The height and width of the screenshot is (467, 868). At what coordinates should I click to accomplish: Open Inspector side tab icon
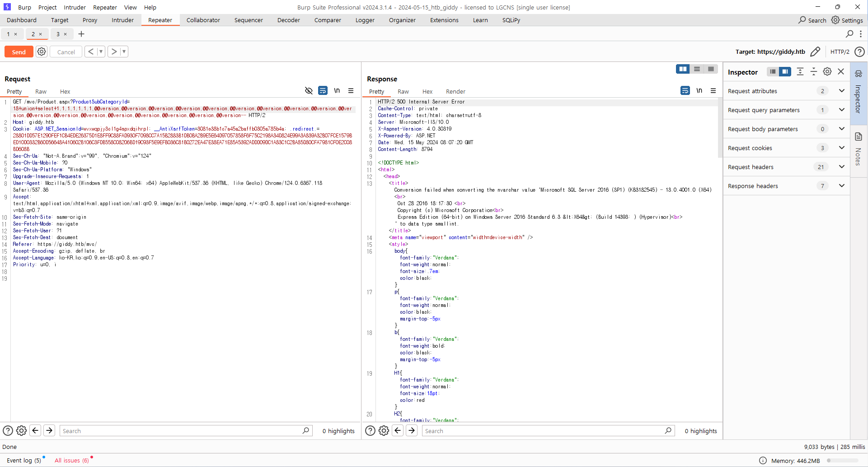click(x=859, y=74)
